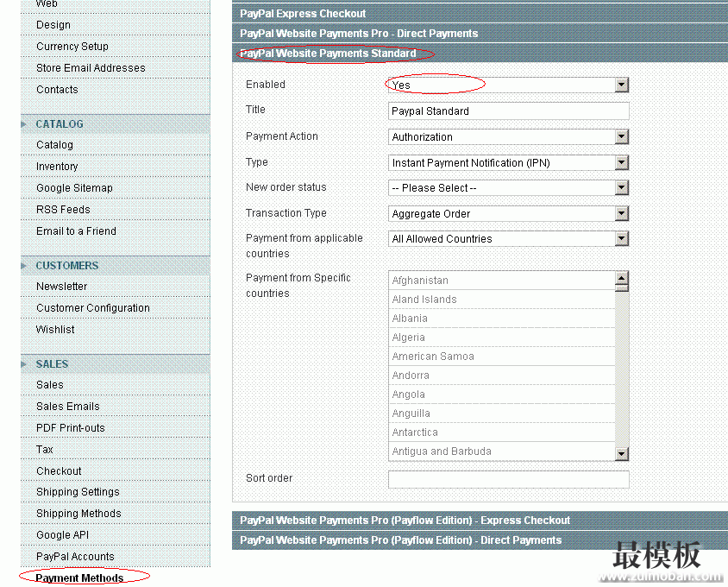Open the Sales Emails tab

click(x=116, y=407)
